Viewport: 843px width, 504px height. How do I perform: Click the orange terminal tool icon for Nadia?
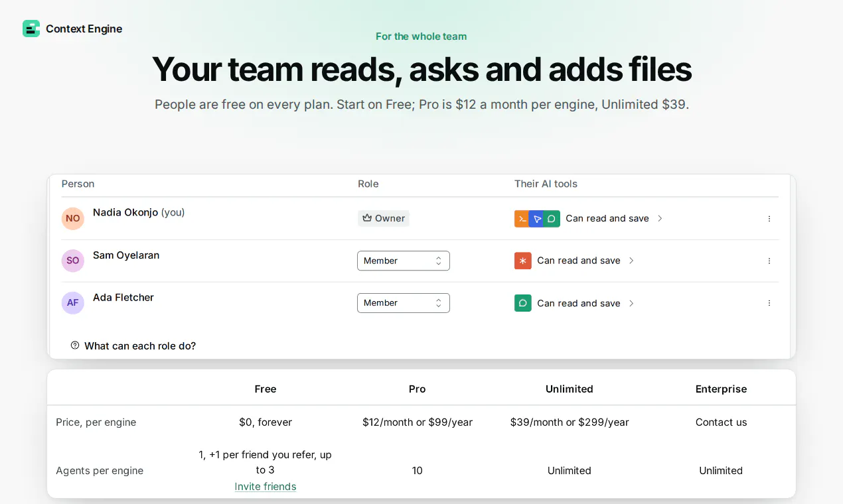(522, 219)
